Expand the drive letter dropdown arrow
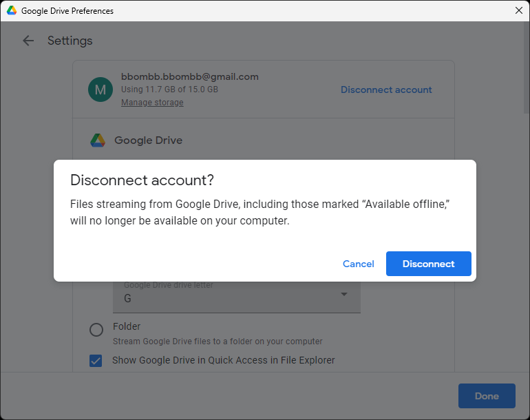 (x=344, y=295)
